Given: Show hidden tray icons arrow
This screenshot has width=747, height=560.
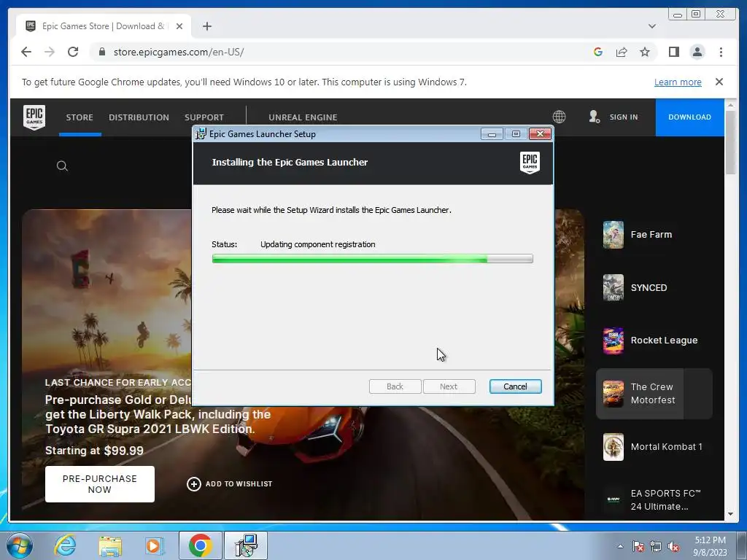Looking at the screenshot, I should [620, 546].
